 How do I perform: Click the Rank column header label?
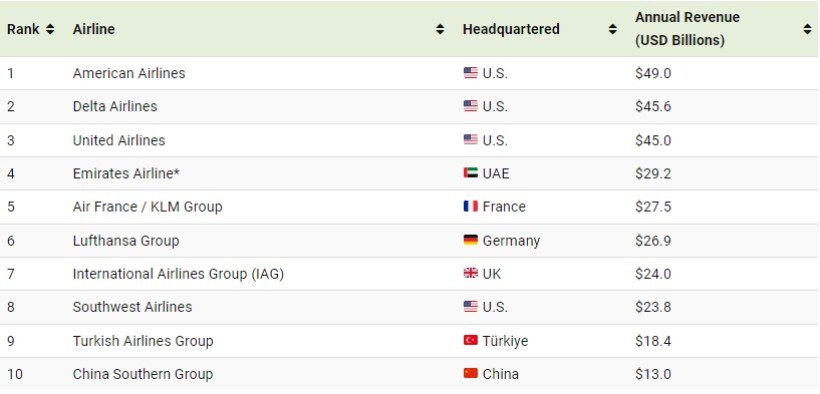[x=23, y=29]
